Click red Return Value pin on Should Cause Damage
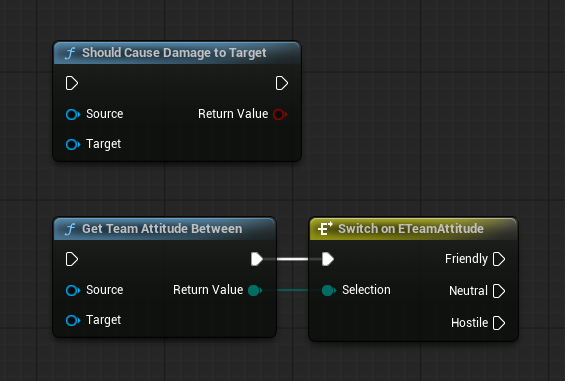The width and height of the screenshot is (565, 381). (x=280, y=115)
